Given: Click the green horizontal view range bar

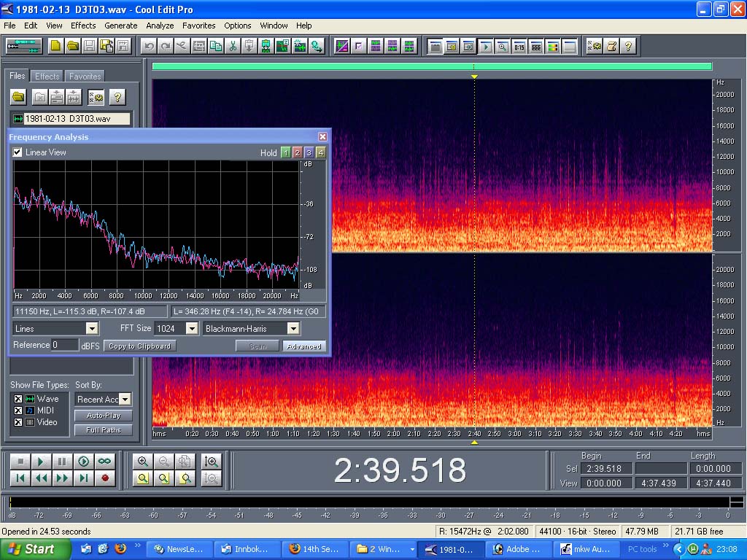Looking at the screenshot, I should point(432,66).
